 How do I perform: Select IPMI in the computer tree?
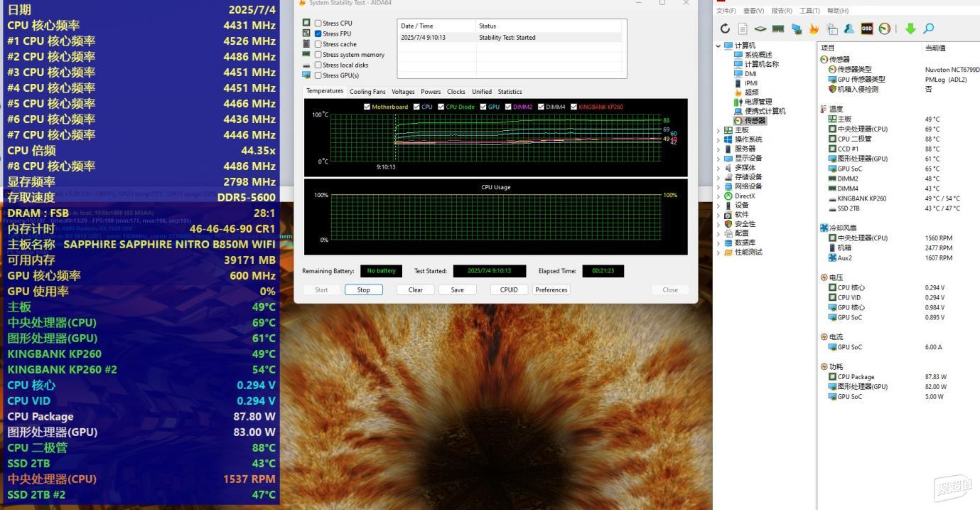click(x=751, y=83)
